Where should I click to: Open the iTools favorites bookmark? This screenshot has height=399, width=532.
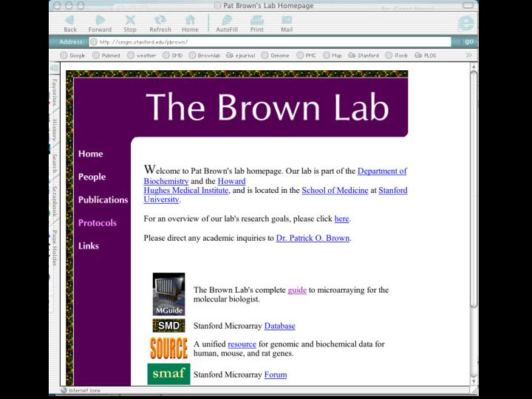pyautogui.click(x=397, y=55)
